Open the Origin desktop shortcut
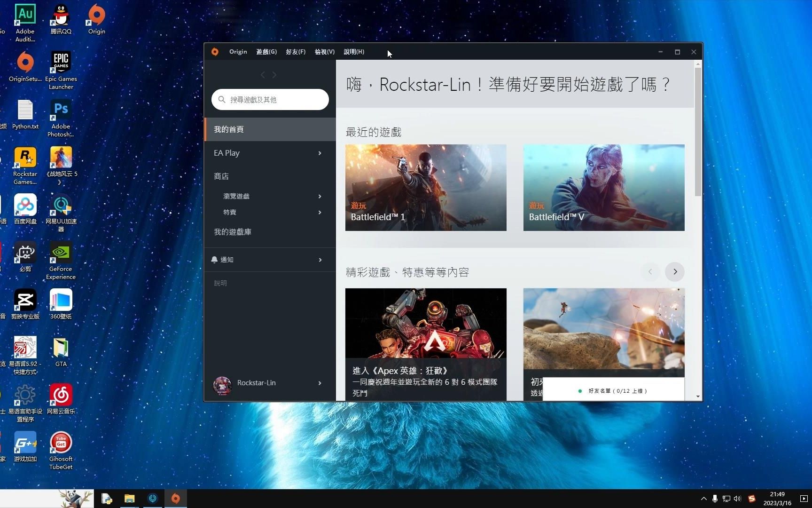The height and width of the screenshot is (508, 812). [97, 19]
